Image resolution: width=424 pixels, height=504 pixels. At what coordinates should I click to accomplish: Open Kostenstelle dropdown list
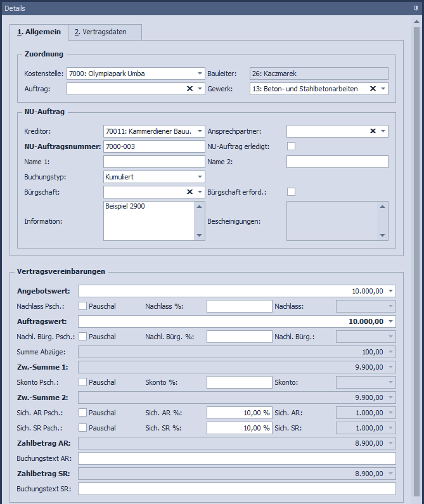[x=200, y=74]
